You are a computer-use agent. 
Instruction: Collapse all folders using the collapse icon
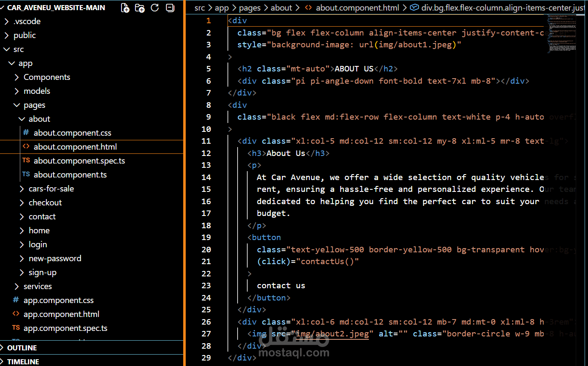[x=170, y=8]
